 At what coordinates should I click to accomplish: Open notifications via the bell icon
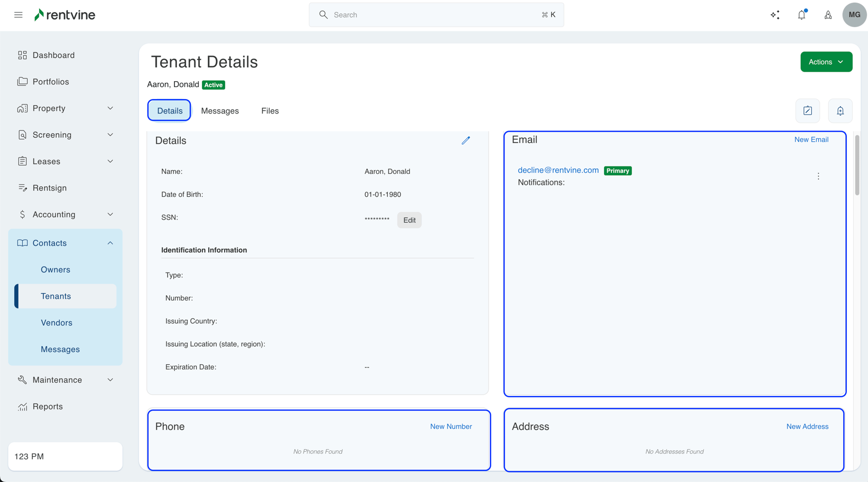[x=801, y=15]
